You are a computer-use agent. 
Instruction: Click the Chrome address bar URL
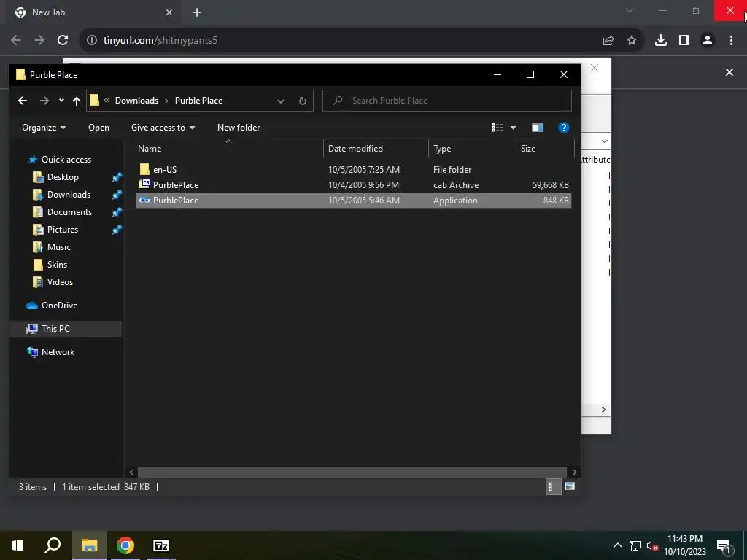click(160, 41)
